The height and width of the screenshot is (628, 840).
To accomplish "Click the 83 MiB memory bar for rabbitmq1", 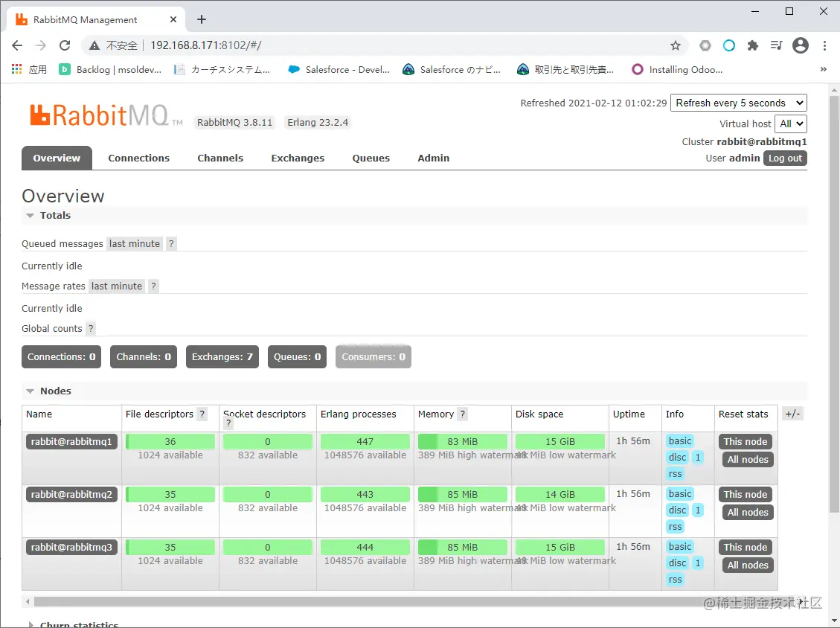I will (462, 441).
